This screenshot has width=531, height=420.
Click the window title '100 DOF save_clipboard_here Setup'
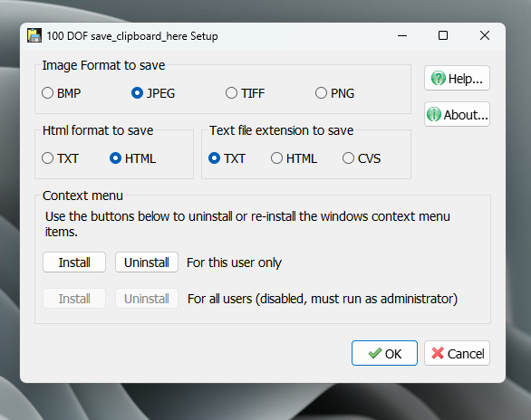[132, 36]
